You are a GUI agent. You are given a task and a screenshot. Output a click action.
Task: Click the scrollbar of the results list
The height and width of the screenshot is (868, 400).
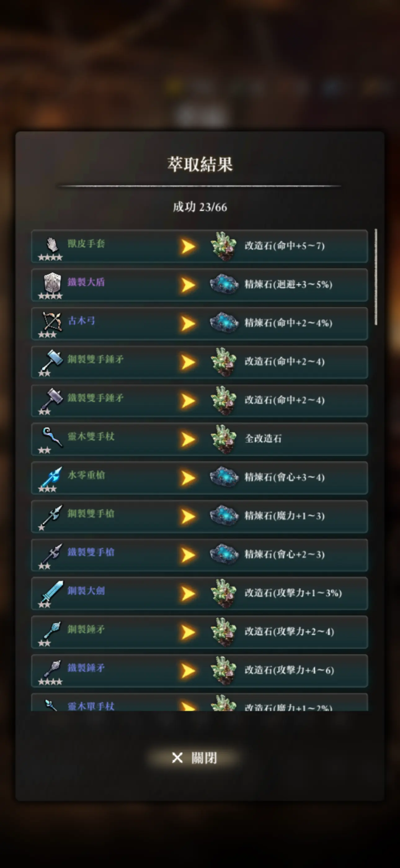point(376,277)
